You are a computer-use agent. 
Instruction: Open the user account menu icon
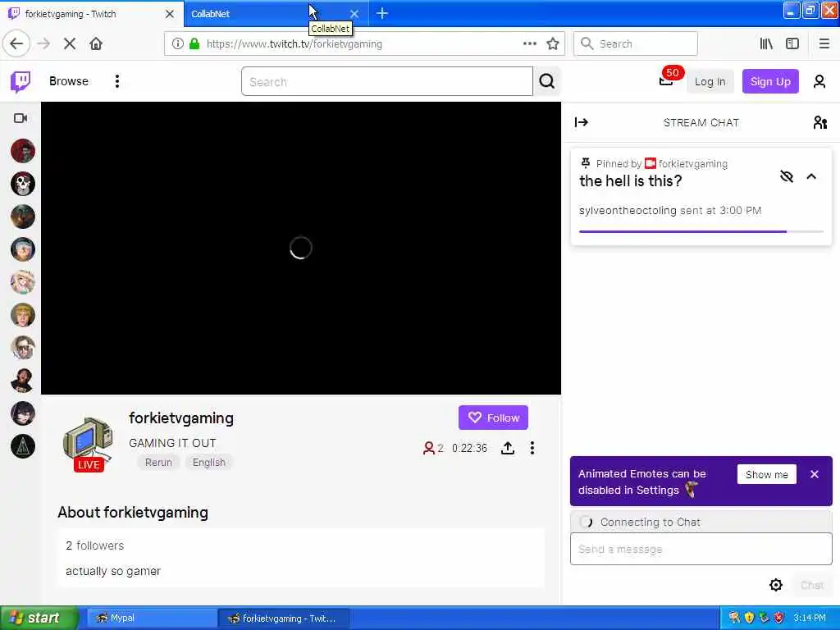819,81
